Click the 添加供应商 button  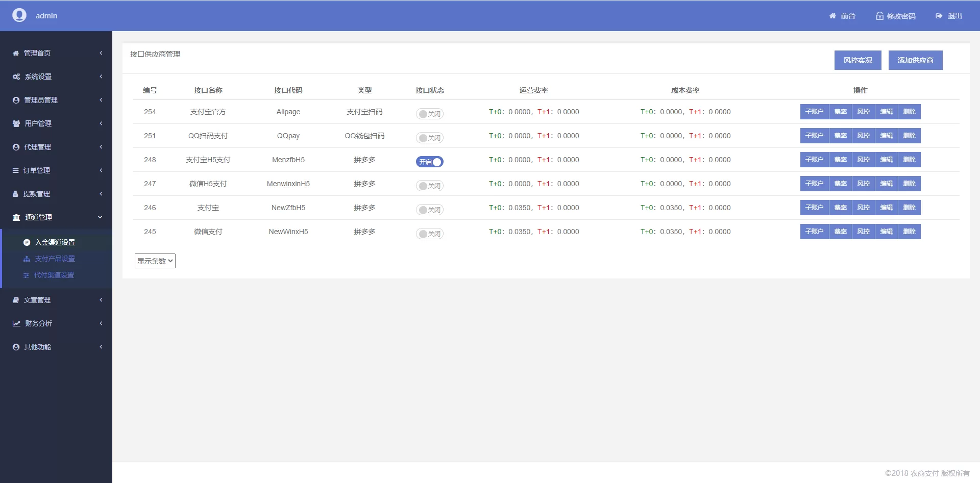point(915,60)
